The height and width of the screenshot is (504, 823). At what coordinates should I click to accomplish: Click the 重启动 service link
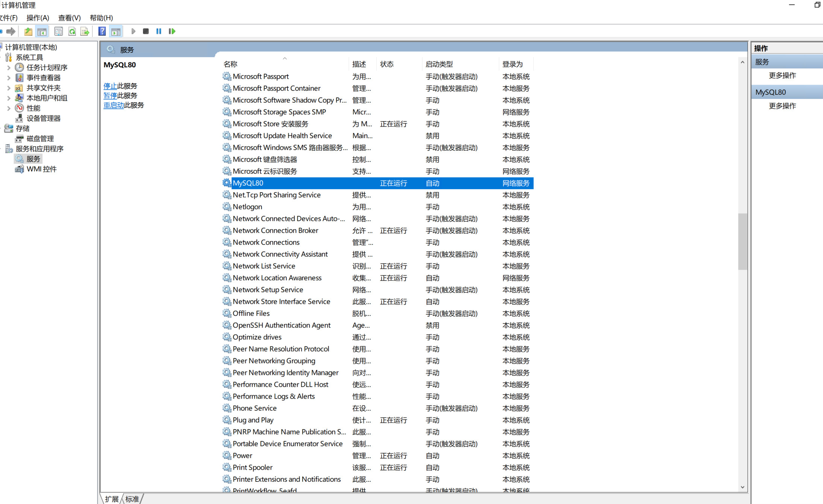click(x=113, y=105)
